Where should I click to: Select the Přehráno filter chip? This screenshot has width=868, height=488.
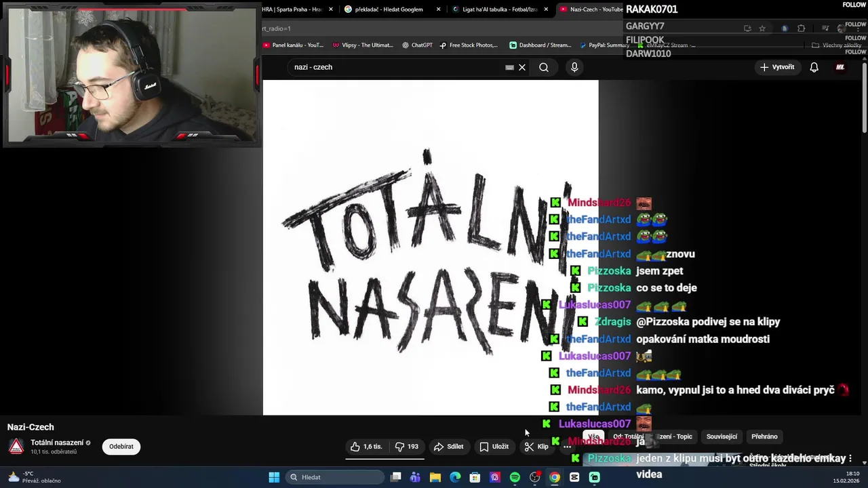click(x=764, y=436)
